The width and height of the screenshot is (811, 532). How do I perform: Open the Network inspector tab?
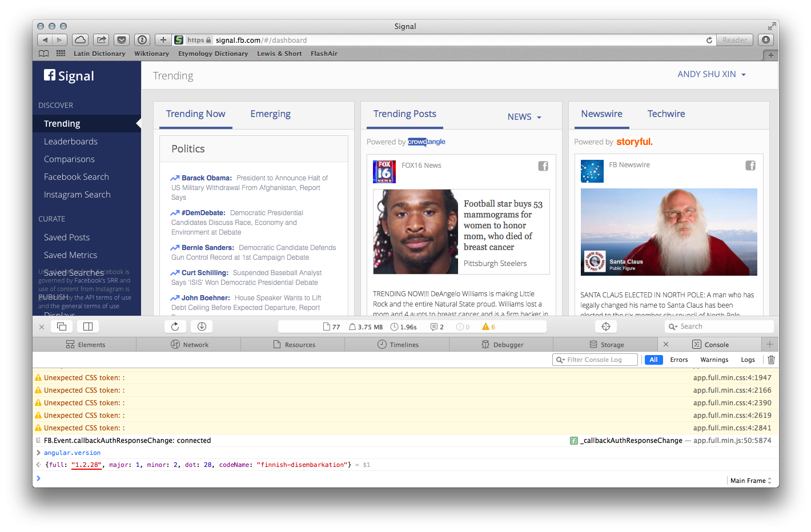coord(189,345)
